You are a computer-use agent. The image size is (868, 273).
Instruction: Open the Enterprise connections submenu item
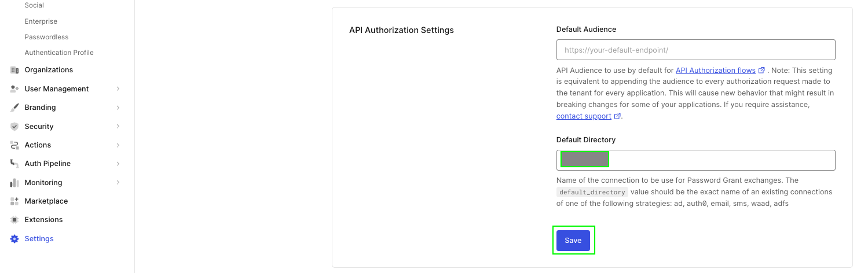pos(41,21)
